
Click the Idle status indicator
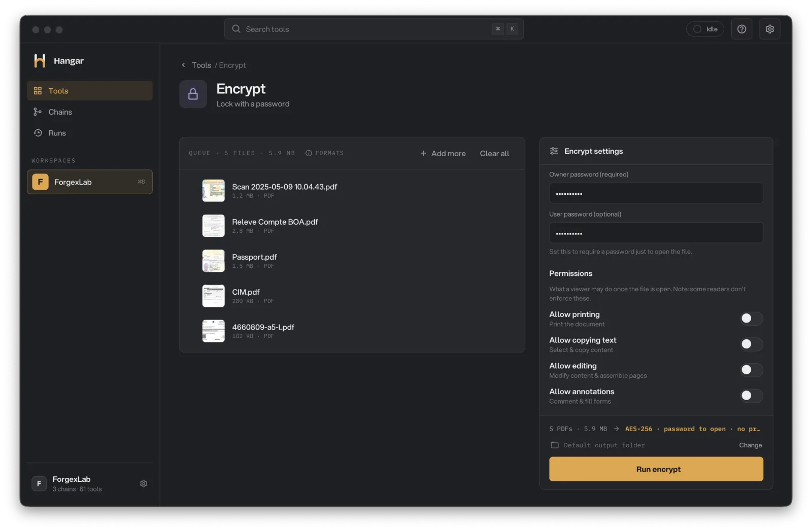coord(705,29)
